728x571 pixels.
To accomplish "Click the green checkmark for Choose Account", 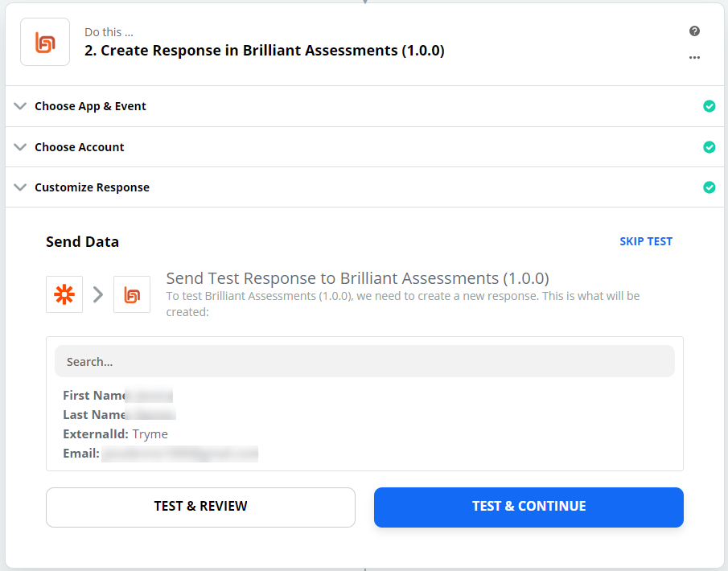I will pyautogui.click(x=709, y=147).
